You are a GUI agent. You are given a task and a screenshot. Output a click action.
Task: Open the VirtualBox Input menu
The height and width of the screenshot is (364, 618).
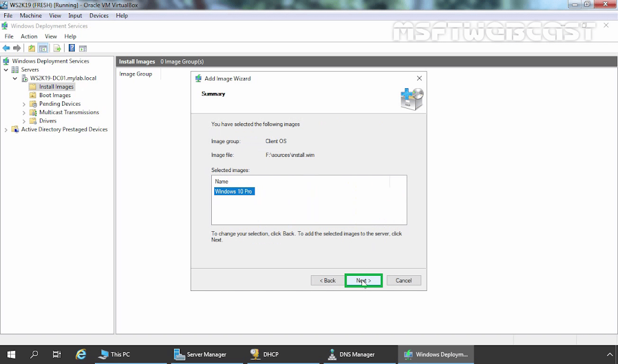pos(75,15)
